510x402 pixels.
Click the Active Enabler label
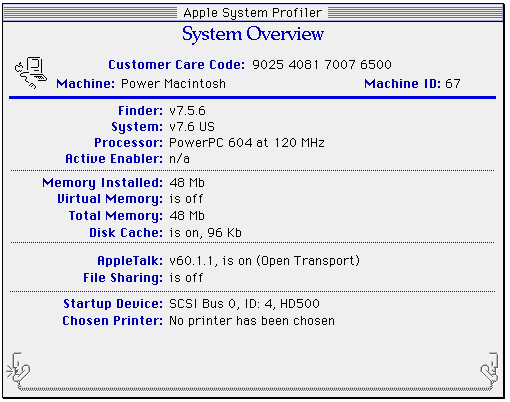point(114,159)
